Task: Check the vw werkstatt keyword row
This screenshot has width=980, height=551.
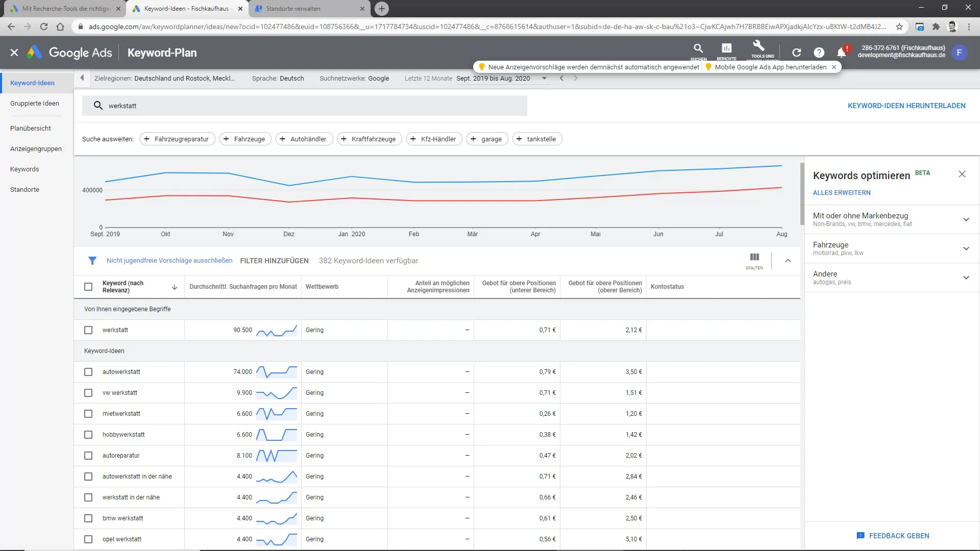Action: point(88,393)
